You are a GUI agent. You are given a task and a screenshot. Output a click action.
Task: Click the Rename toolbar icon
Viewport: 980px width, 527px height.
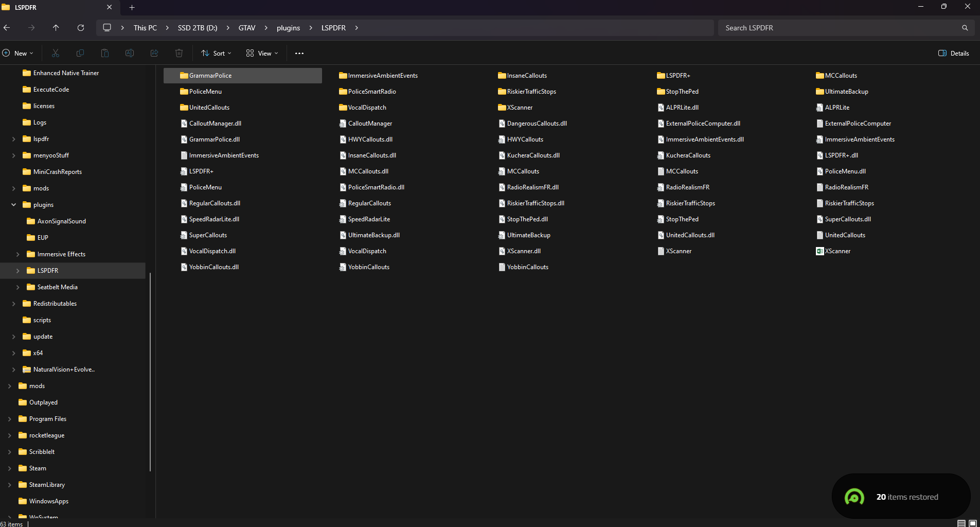point(130,53)
